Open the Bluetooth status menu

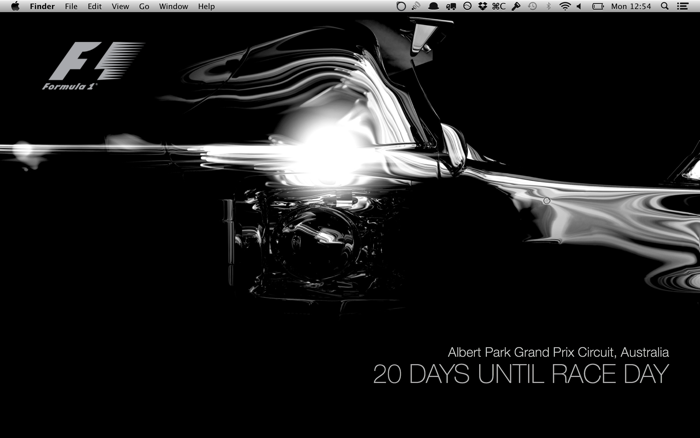click(549, 6)
